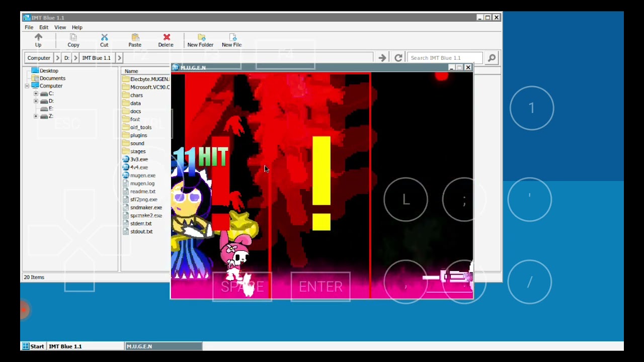Open the View menu
Screen dimensions: 644x362
point(60,27)
